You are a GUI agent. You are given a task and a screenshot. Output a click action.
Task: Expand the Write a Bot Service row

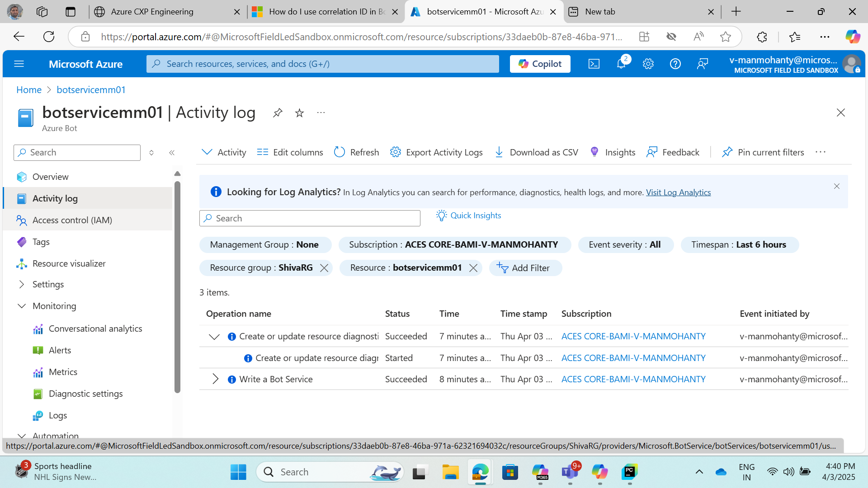pyautogui.click(x=215, y=380)
